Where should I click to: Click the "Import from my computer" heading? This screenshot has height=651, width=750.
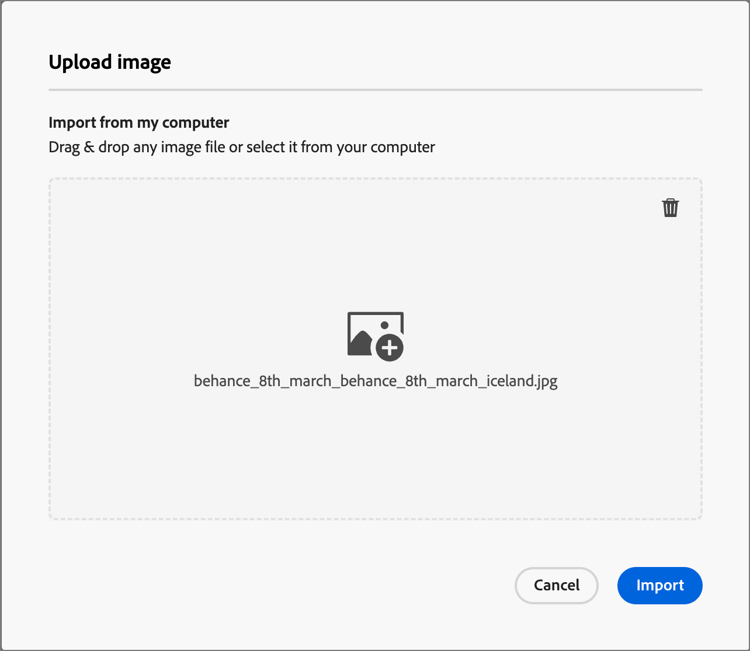click(139, 122)
